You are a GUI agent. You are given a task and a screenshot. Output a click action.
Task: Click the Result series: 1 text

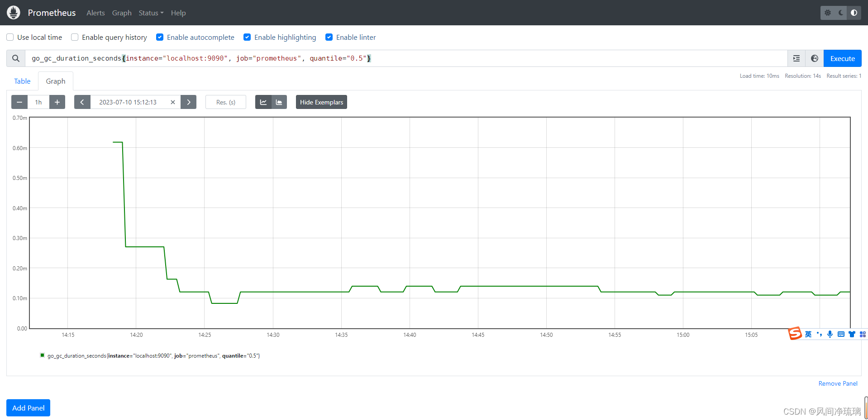pyautogui.click(x=844, y=76)
